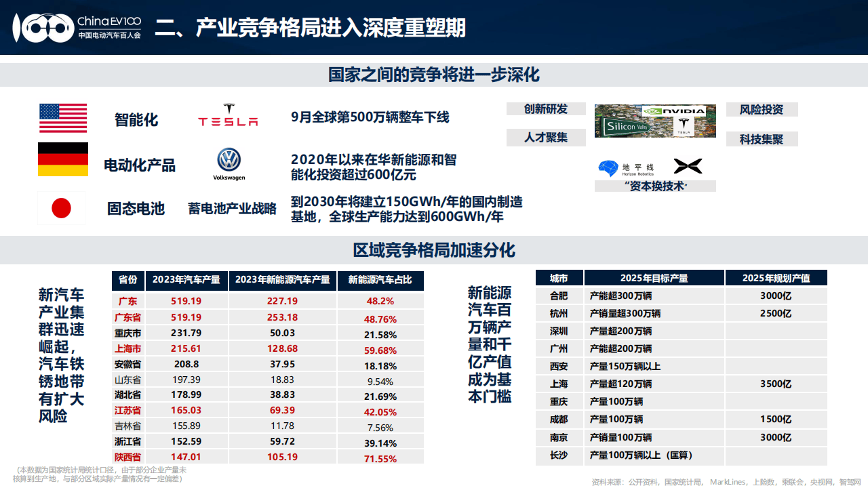Click the 3500亿 cell for 上海
Viewport: 868px width, 488px height.
tap(776, 384)
